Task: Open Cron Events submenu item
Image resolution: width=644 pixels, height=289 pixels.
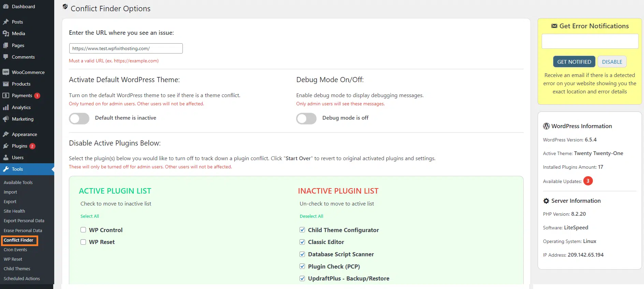Action: tap(15, 249)
